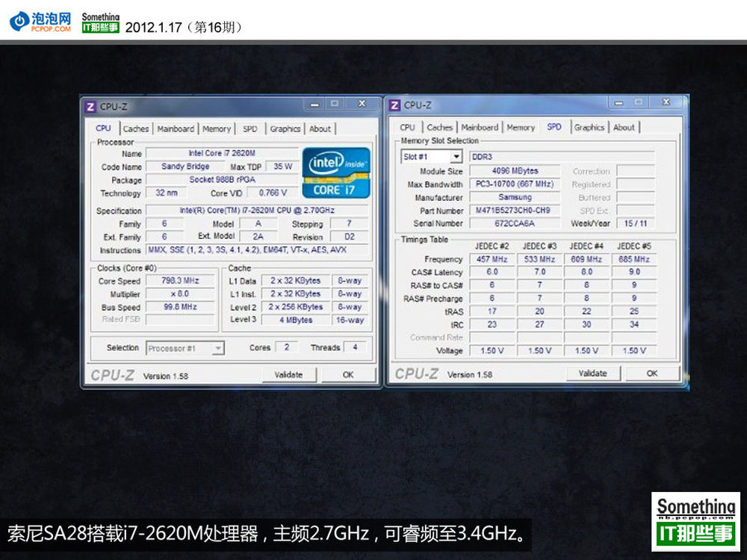Viewport: 747px width, 560px height.
Task: Open Caches tab in left CPU-Z window
Action: point(136,128)
